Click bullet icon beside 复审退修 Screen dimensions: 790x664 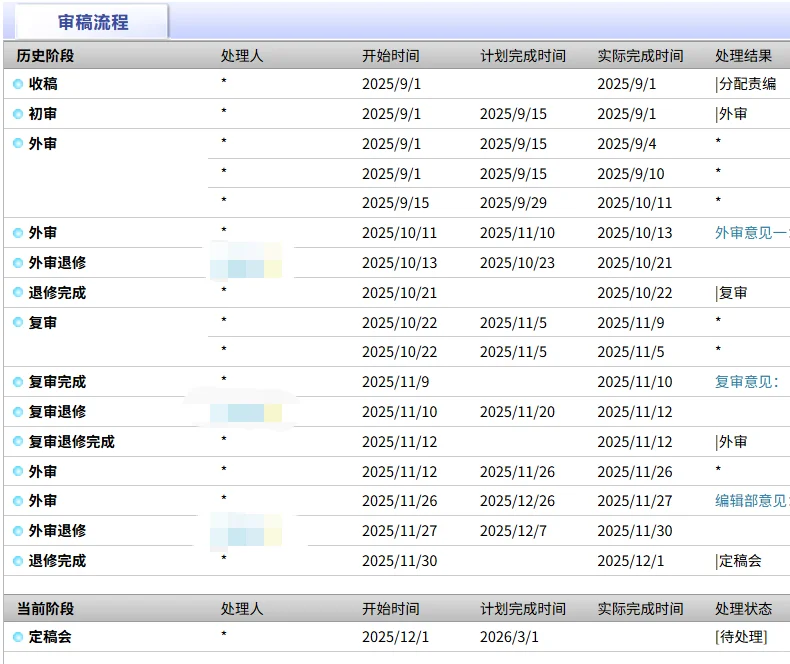pos(18,412)
